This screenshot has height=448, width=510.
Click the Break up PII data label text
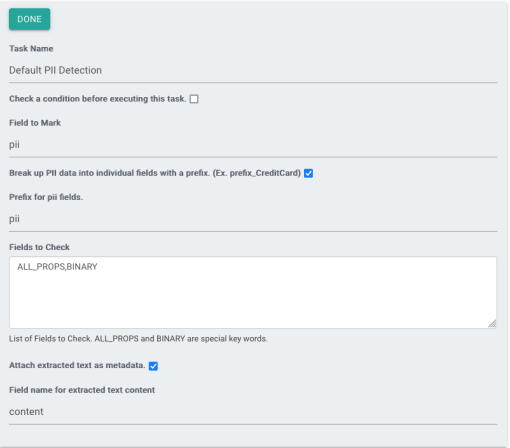(x=155, y=173)
